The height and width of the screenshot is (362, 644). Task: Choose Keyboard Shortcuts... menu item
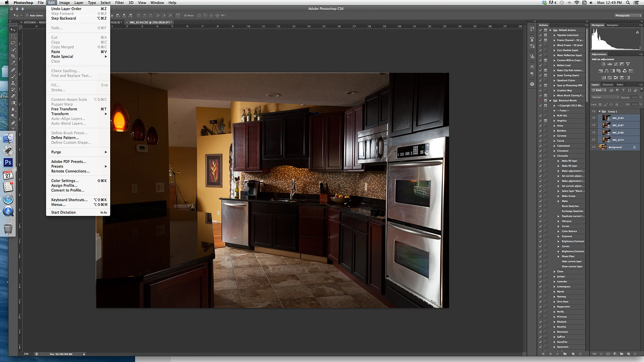79,200
